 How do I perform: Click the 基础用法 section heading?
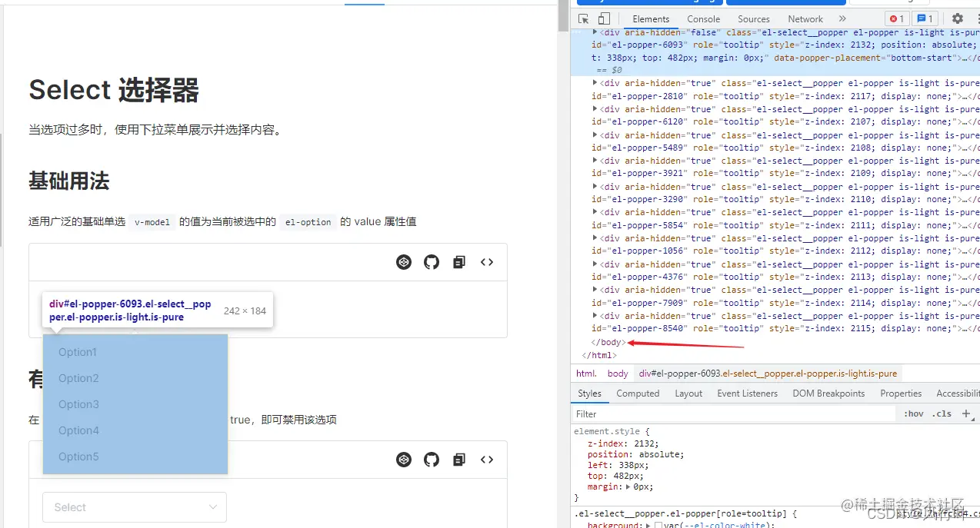pyautogui.click(x=69, y=181)
